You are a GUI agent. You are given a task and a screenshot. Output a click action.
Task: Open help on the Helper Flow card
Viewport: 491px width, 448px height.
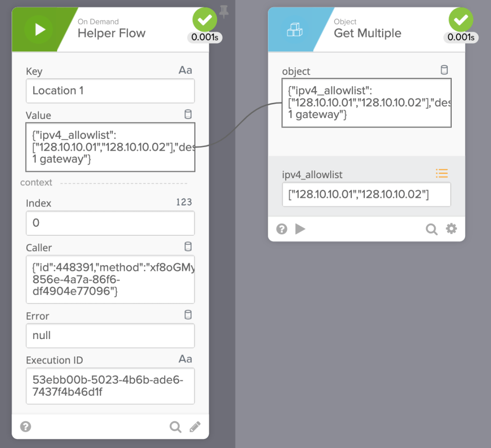coord(25,426)
